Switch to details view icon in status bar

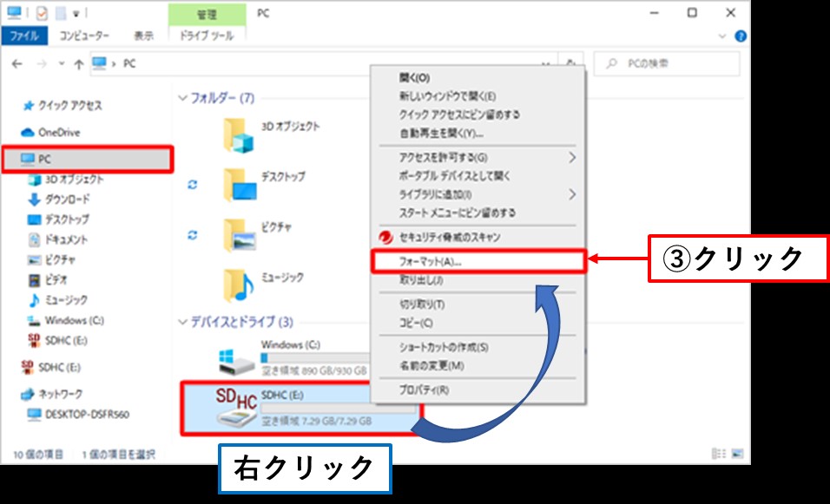719,454
